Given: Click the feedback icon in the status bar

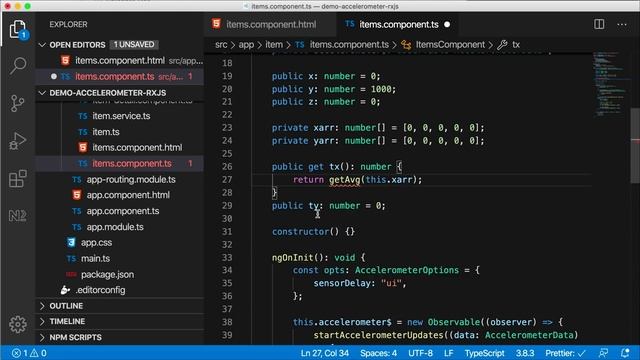Looking at the screenshot, I should point(603,353).
